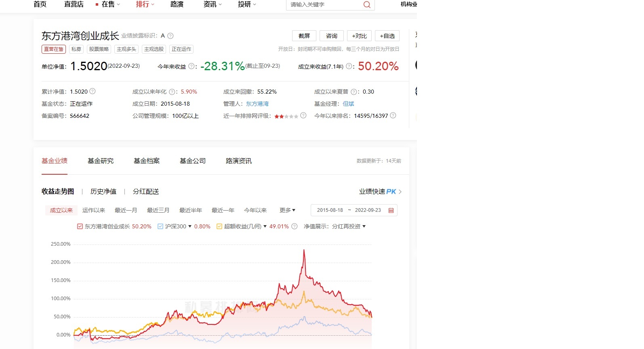The image size is (644, 349).
Task: Open fund manager 但斌 link
Action: point(348,104)
